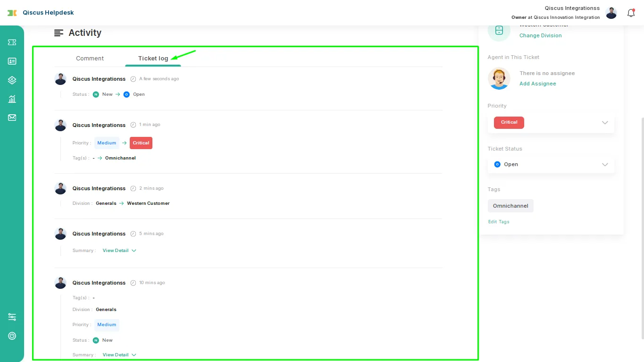
Task: Expand the Priority dropdown chevron
Action: 605,123
